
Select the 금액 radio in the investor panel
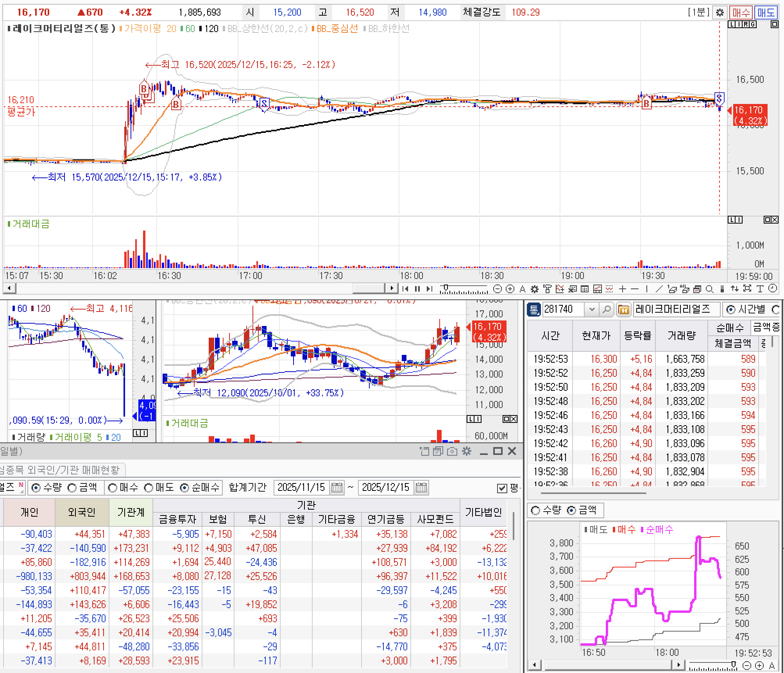(x=72, y=488)
